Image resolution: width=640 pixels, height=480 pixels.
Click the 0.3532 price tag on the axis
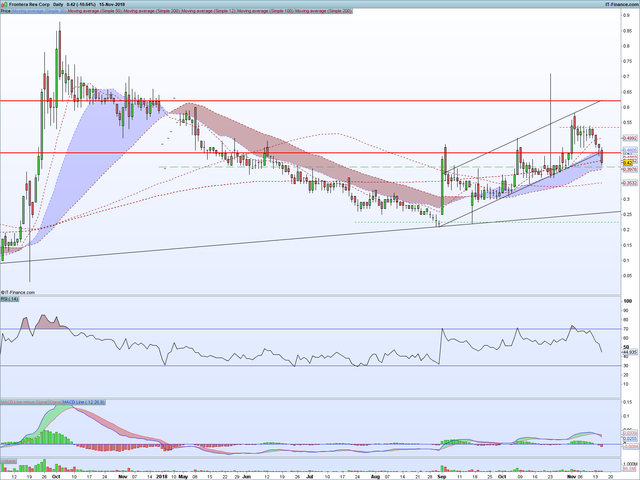[630, 183]
